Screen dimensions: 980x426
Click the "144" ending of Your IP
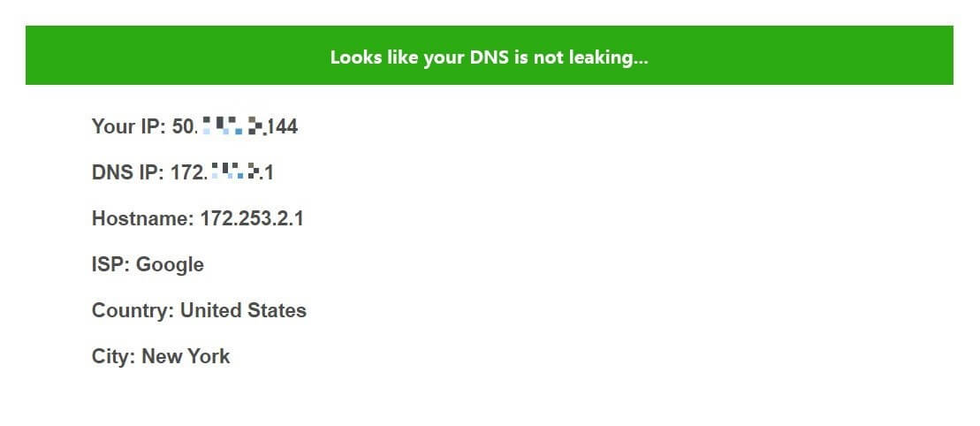click(x=283, y=126)
